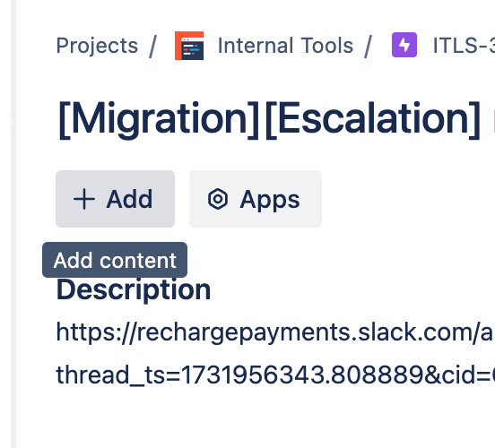
Task: Click the plus icon in Add button
Action: tap(84, 199)
